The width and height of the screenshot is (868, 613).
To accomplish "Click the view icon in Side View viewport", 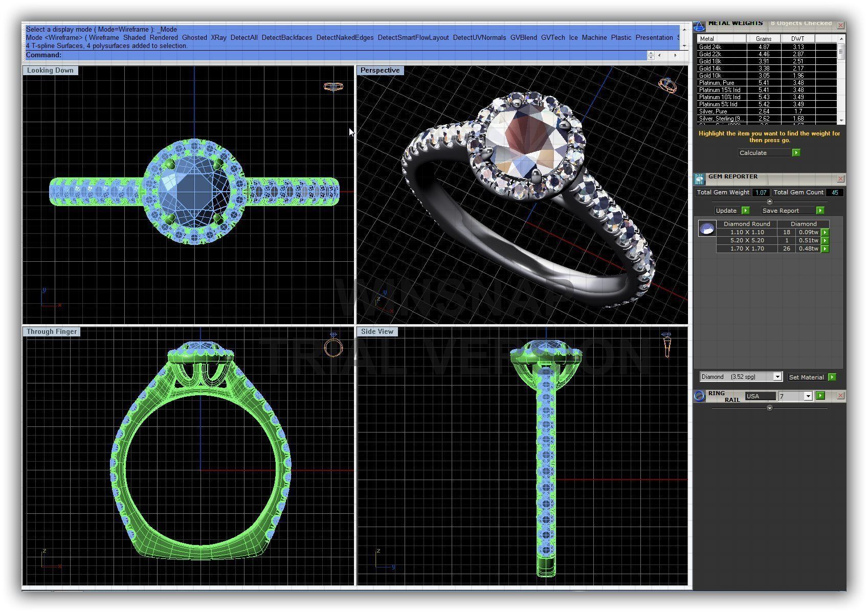I will (666, 345).
